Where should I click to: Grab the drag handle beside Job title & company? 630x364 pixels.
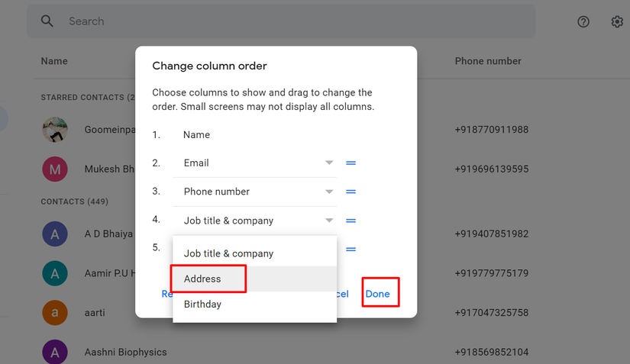click(351, 221)
